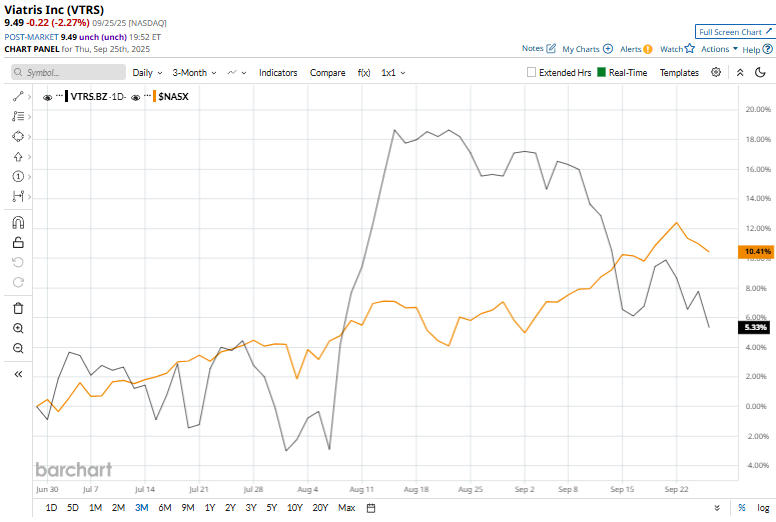Viewport: 776px width, 522px height.
Task: Select the 1Y time range
Action: point(210,508)
